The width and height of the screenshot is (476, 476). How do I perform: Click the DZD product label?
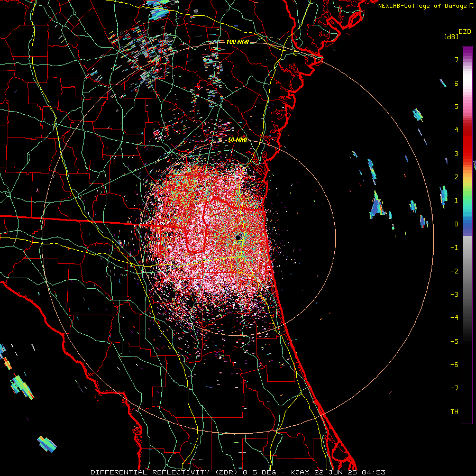(465, 32)
